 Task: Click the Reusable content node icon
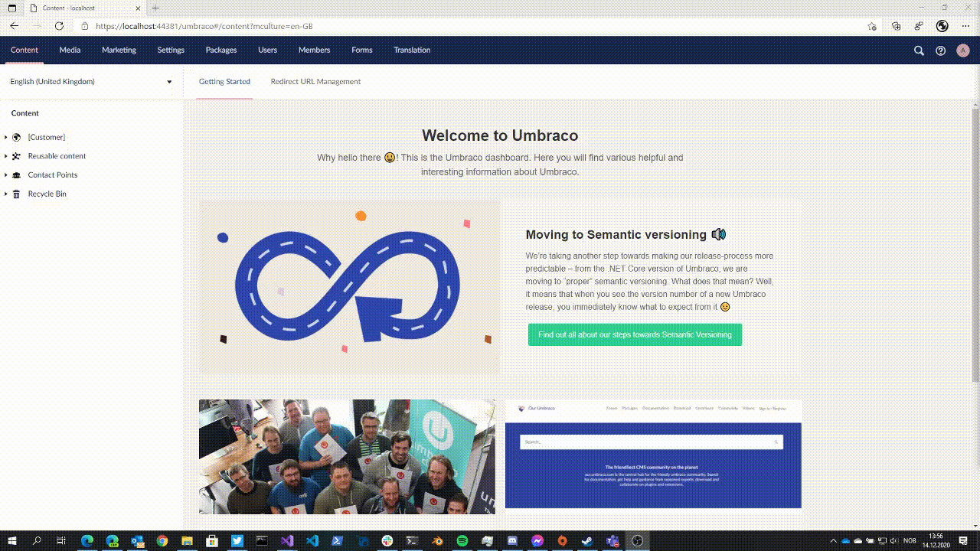pos(17,156)
